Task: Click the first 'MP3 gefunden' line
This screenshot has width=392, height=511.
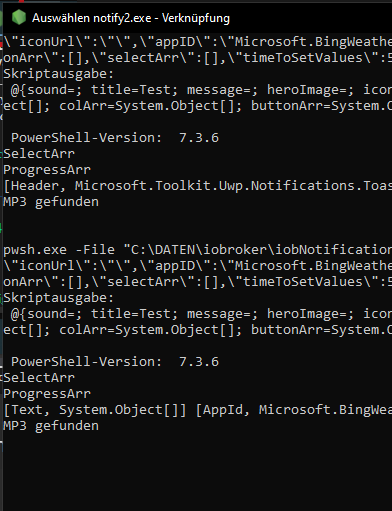Action: click(51, 202)
